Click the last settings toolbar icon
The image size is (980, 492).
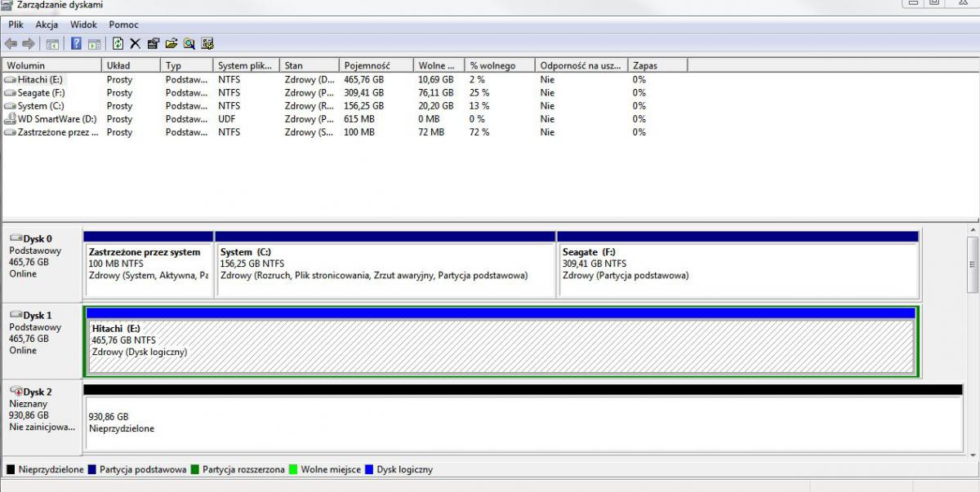point(207,43)
